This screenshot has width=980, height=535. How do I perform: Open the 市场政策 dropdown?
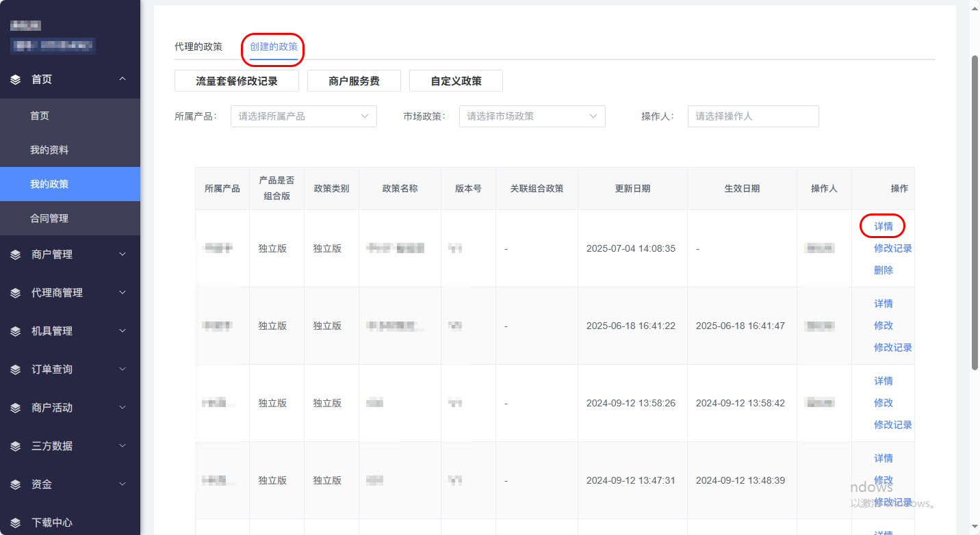click(x=532, y=116)
